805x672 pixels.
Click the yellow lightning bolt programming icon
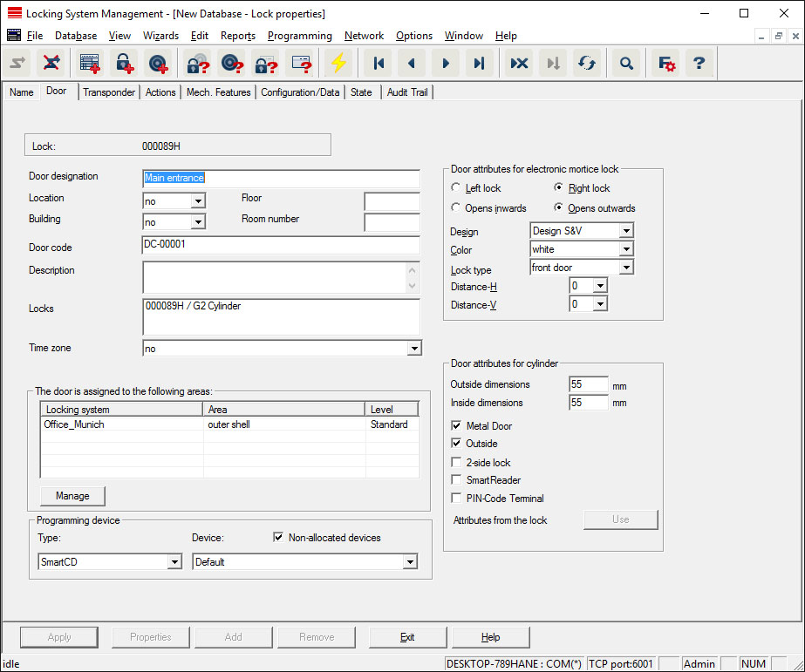pyautogui.click(x=337, y=63)
